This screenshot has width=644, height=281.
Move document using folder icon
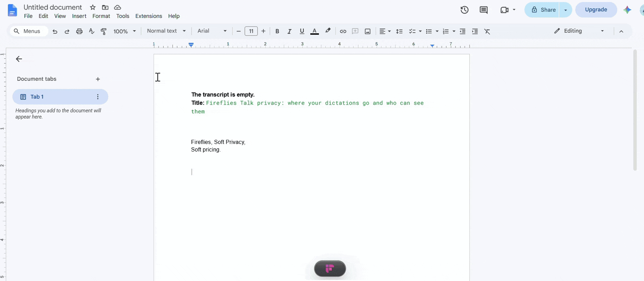click(x=105, y=7)
